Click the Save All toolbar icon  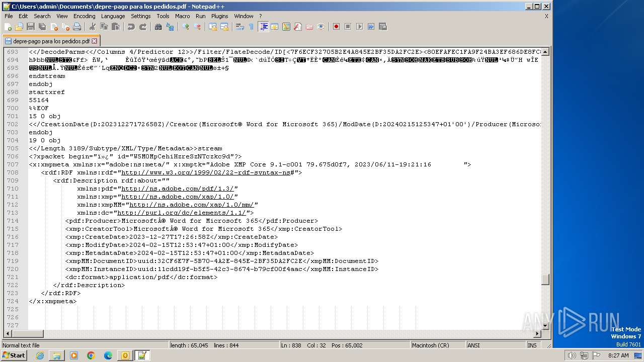42,27
